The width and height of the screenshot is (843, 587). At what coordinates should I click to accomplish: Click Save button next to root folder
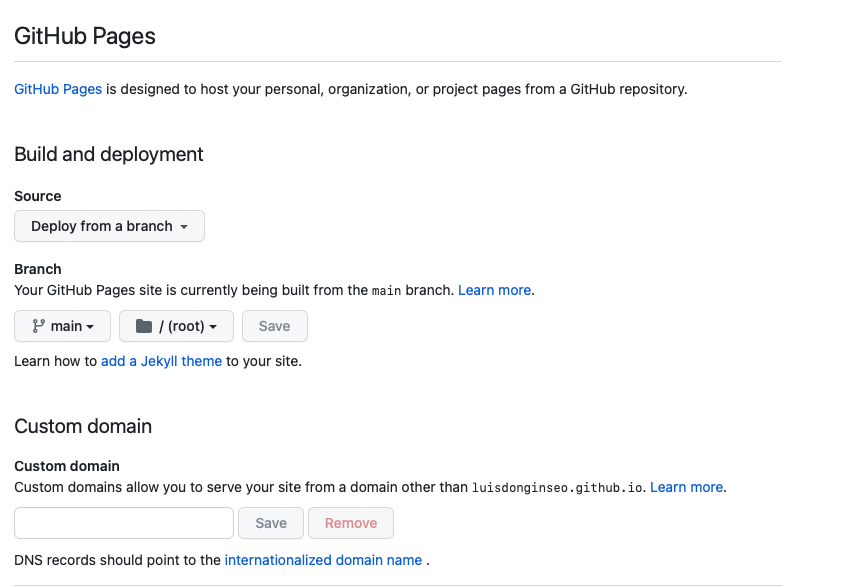(x=275, y=326)
